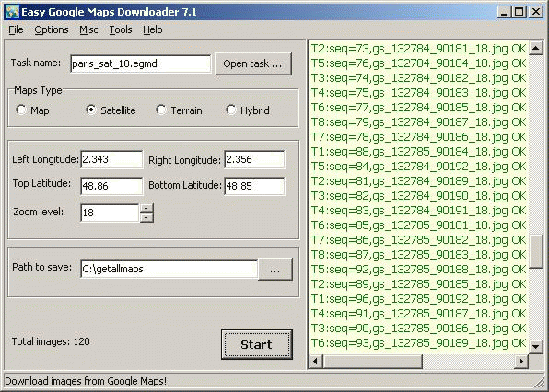Screen dimensions: 549x392
Task: Open the Tools menu
Action: click(121, 29)
